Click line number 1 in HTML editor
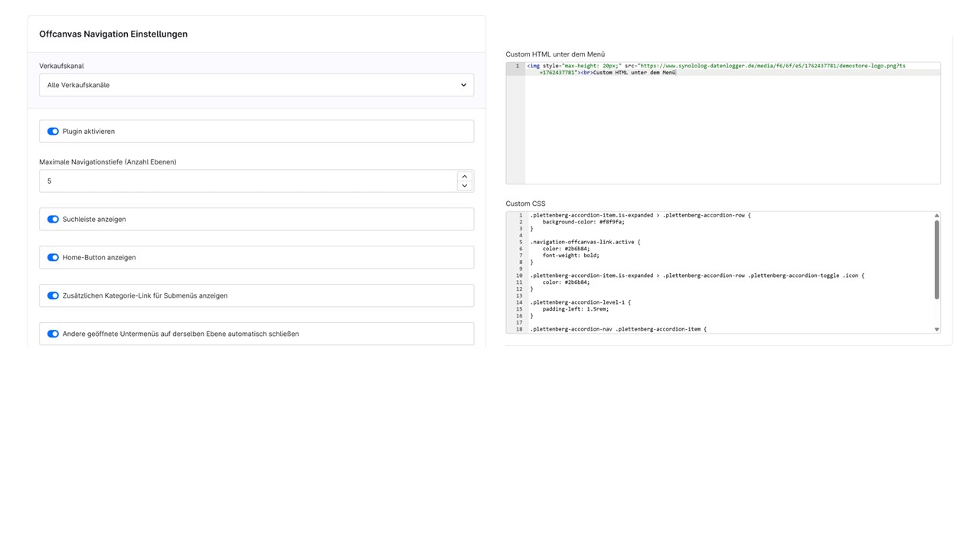Image resolution: width=980 pixels, height=551 pixels. [x=517, y=66]
